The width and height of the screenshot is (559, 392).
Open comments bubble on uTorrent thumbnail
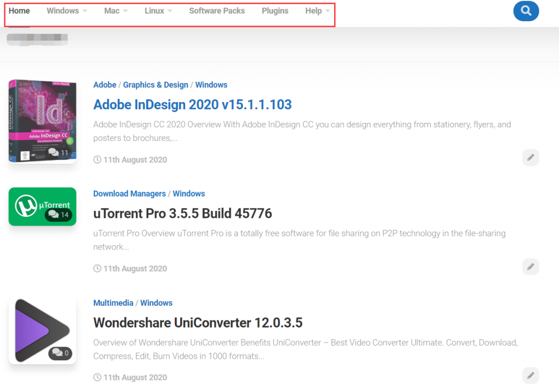pos(58,215)
